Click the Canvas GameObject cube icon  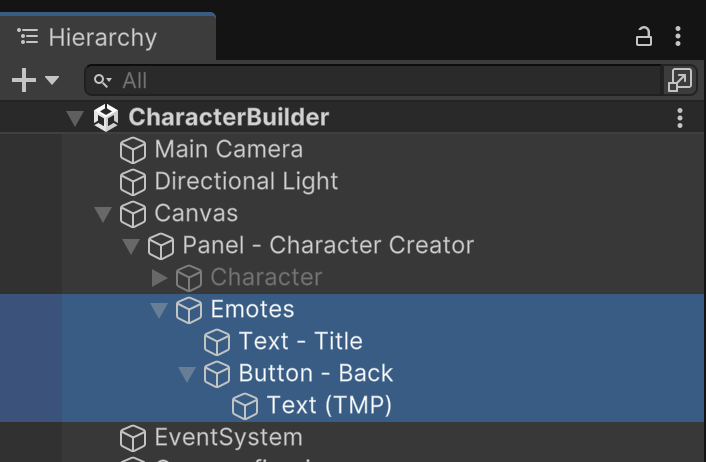133,214
